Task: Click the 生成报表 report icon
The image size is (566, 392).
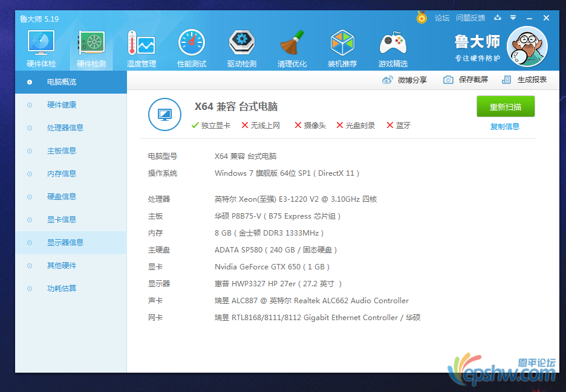Action: point(506,80)
